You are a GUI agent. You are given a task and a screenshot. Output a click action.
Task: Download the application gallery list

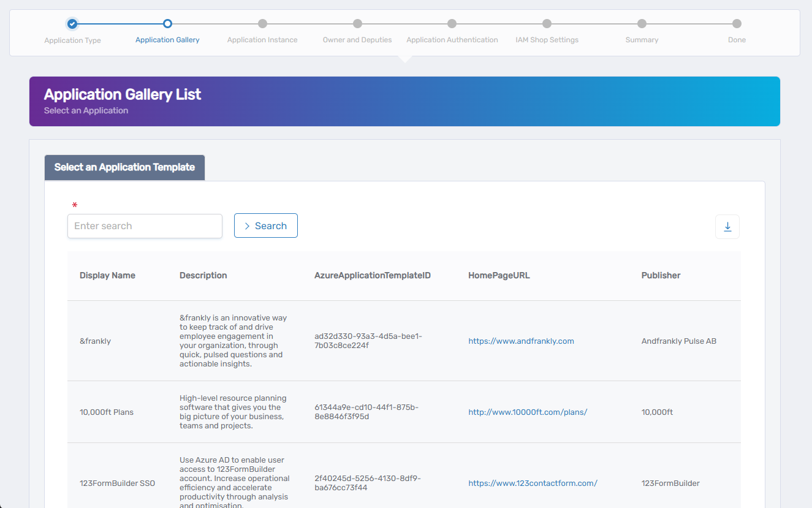[x=727, y=226]
